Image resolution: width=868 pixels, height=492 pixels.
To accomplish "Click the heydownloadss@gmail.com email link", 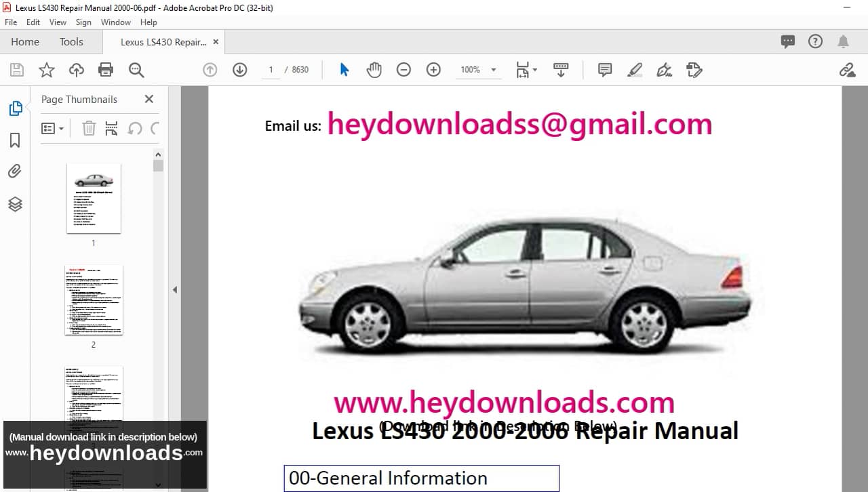I will 519,125.
